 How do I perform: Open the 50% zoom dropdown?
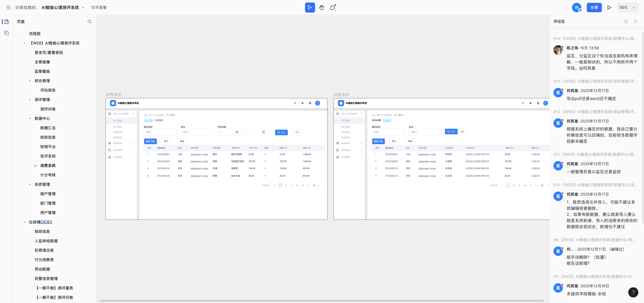[x=627, y=8]
